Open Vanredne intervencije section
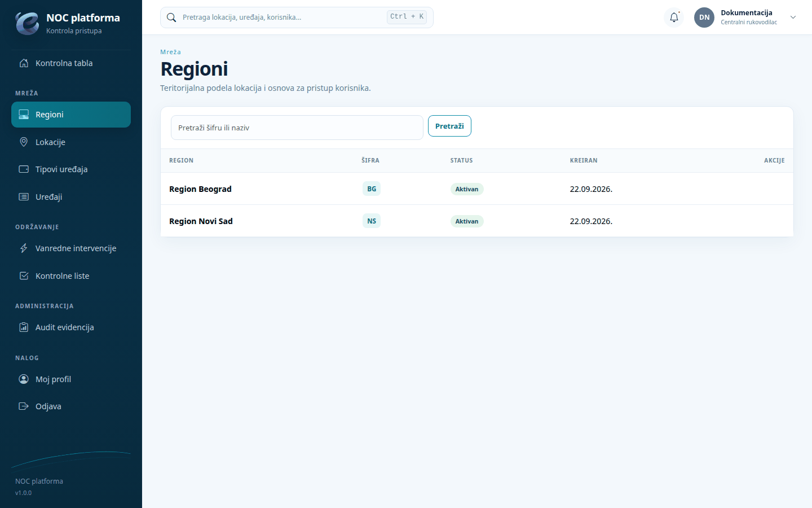Screen dimensions: 812x508 pyautogui.click(x=71, y=248)
